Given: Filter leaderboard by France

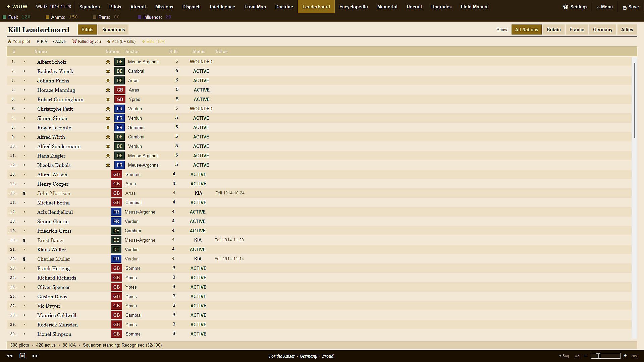Looking at the screenshot, I should click(x=577, y=29).
